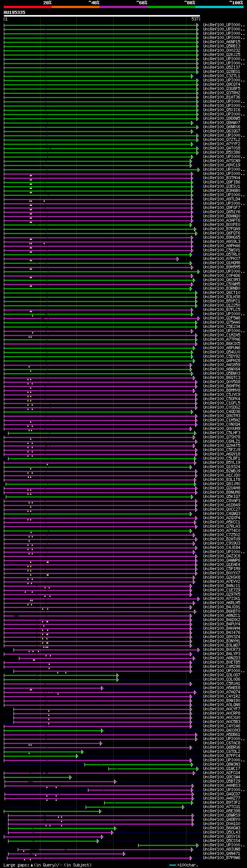Select hit label UniRef100_Q1HQM8
This screenshot has width=247, height=868.
click(222, 263)
